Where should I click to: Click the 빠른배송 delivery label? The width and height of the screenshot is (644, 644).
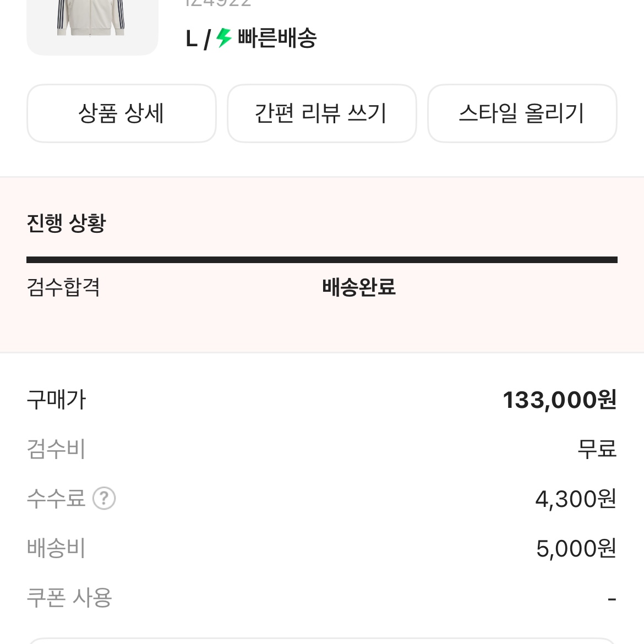tap(278, 39)
